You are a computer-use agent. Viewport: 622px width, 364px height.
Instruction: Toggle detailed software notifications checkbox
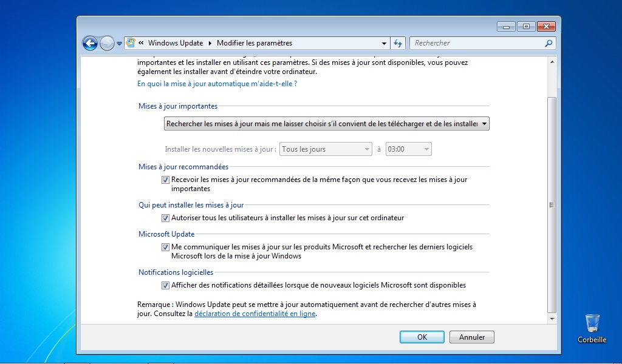[x=165, y=285]
